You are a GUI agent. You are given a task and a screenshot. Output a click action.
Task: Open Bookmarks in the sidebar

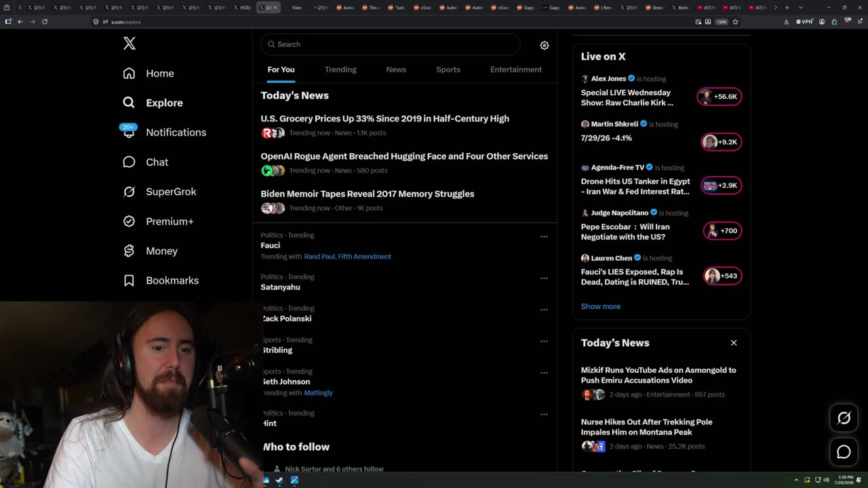pyautogui.click(x=161, y=281)
